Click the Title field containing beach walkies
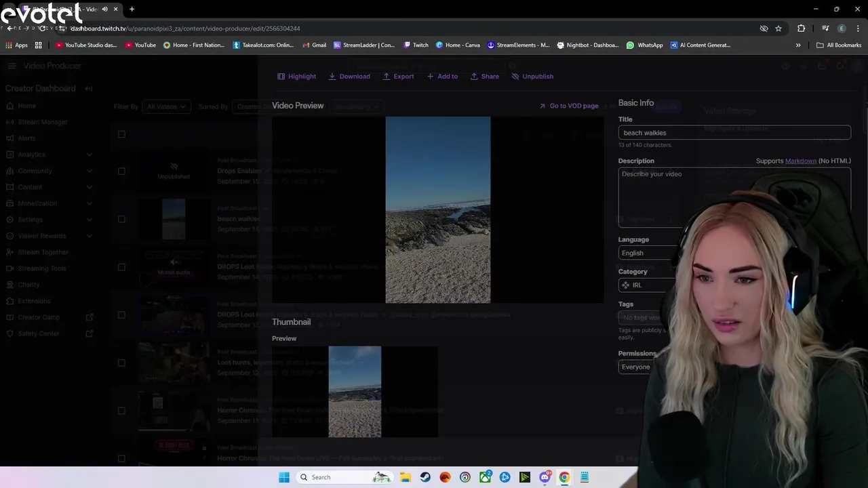Image resolution: width=868 pixels, height=488 pixels. point(734,133)
